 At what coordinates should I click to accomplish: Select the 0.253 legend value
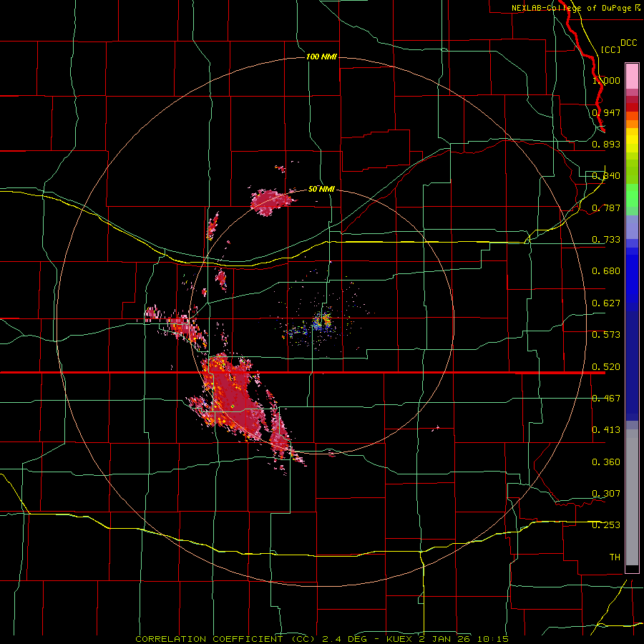(x=606, y=525)
